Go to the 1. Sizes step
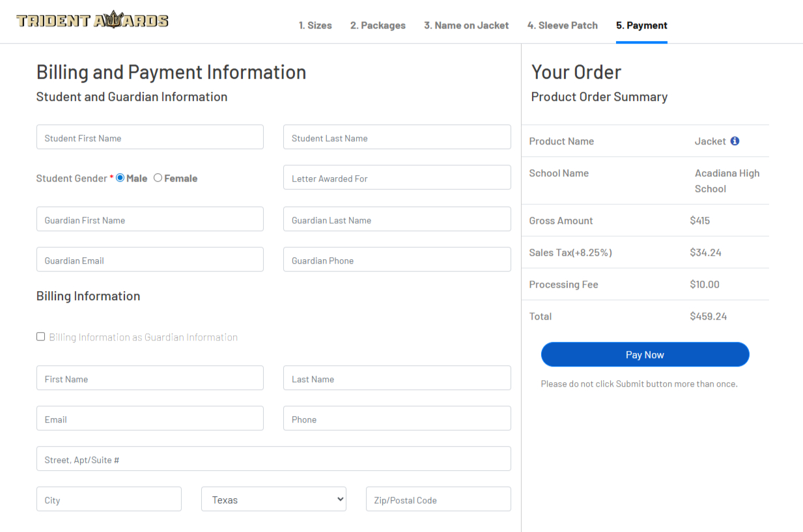Viewport: 803px width, 532px height. (315, 25)
